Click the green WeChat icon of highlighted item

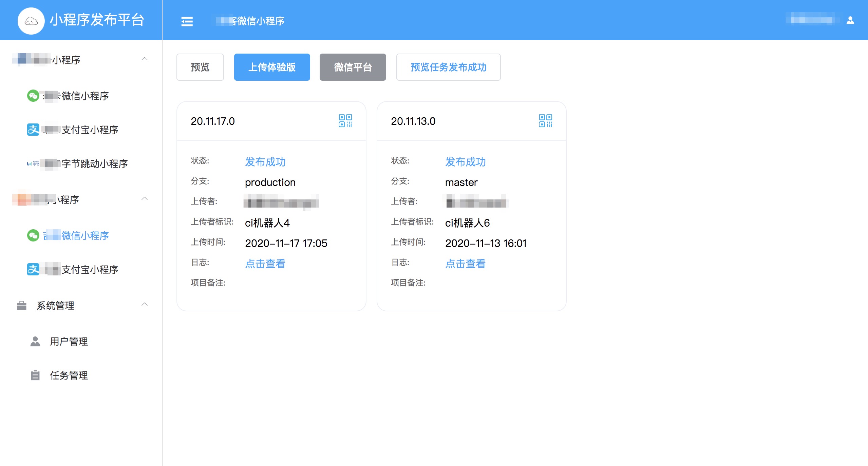[33, 235]
